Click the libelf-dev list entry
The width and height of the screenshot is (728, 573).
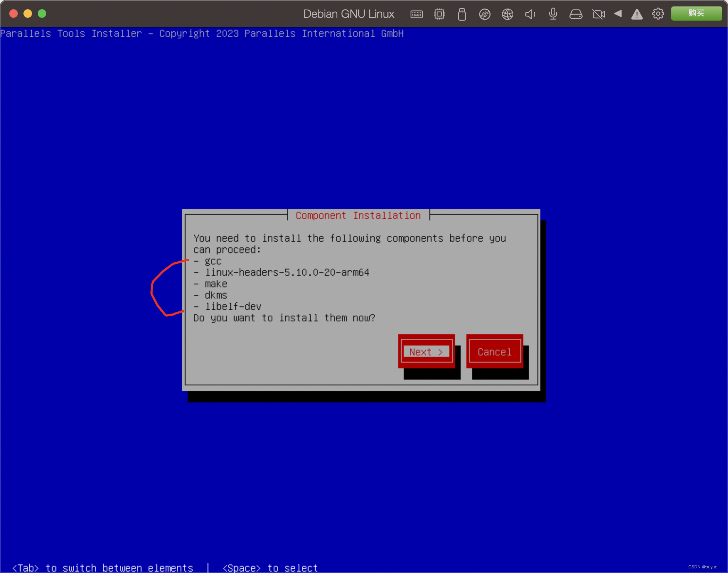pos(233,306)
